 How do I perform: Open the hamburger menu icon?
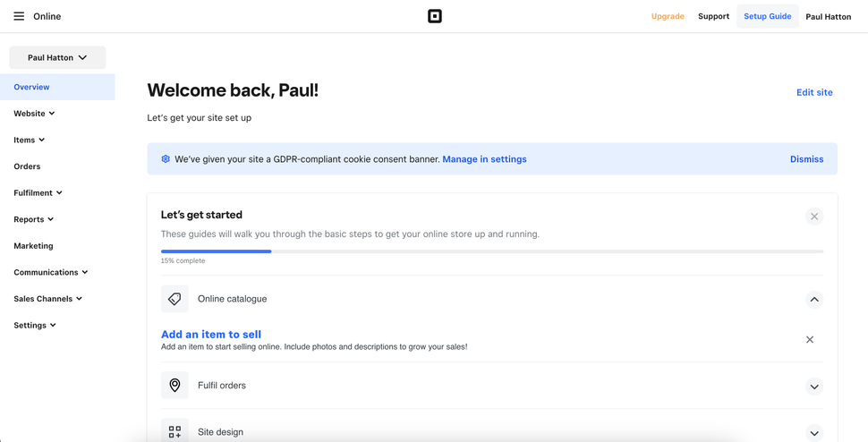pyautogui.click(x=19, y=16)
